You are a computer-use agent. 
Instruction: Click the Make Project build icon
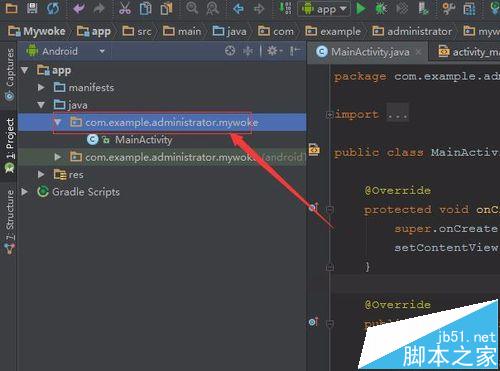pyautogui.click(x=285, y=8)
